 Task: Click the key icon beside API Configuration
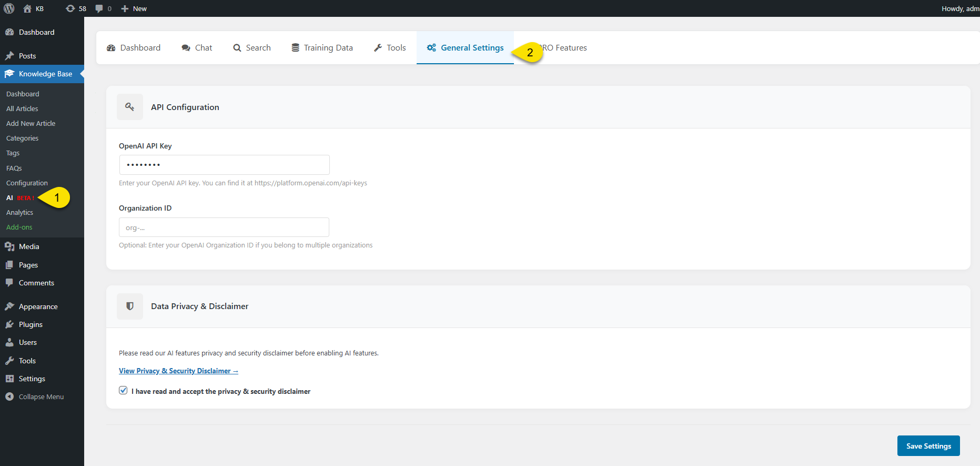coord(130,107)
